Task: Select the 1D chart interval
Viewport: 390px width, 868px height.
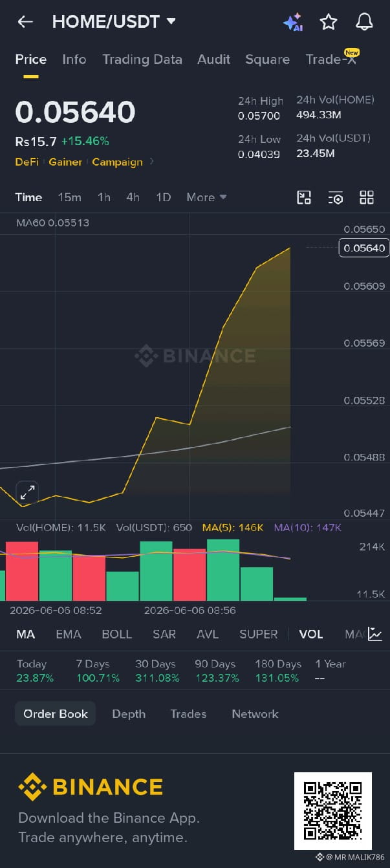Action: (164, 197)
